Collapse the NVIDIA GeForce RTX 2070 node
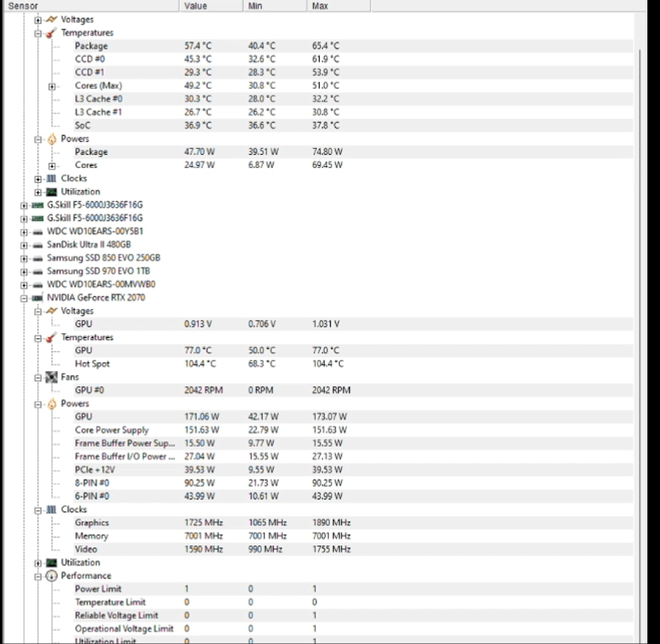Viewport: 660px width, 644px height. (x=24, y=298)
